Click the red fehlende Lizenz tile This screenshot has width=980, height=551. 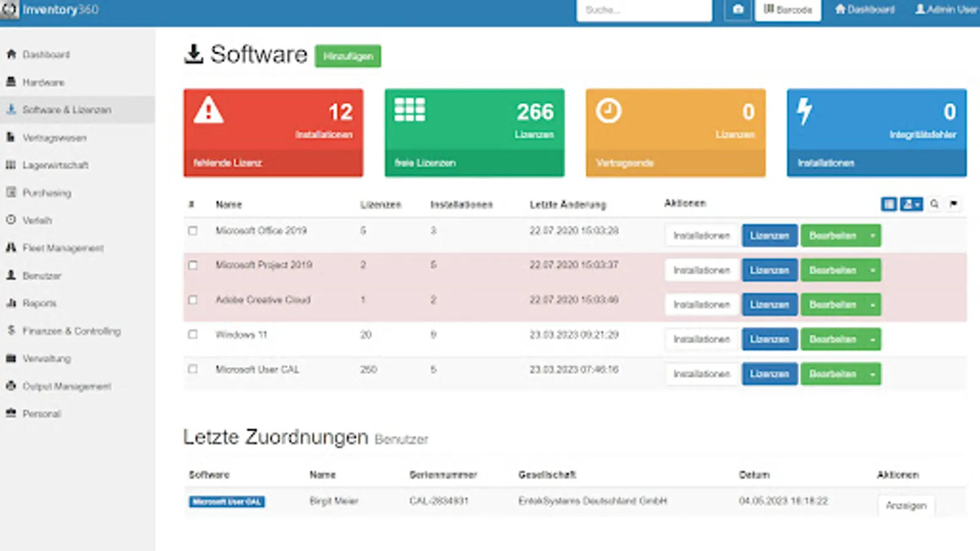click(273, 133)
